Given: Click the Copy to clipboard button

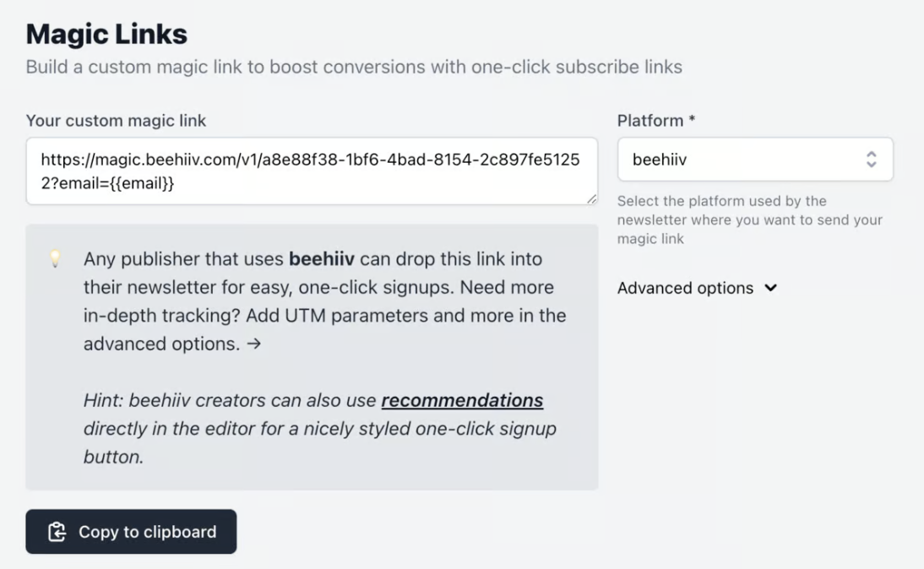Looking at the screenshot, I should tap(131, 532).
